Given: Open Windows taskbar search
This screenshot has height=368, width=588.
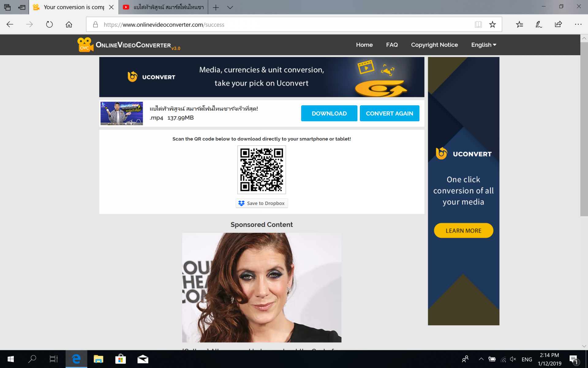Looking at the screenshot, I should pos(32,359).
